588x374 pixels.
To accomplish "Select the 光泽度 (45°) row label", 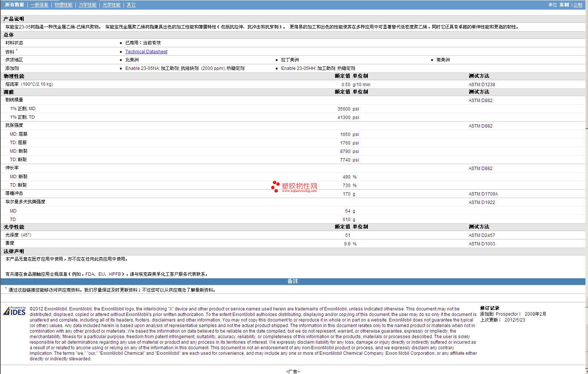I will coord(18,235).
